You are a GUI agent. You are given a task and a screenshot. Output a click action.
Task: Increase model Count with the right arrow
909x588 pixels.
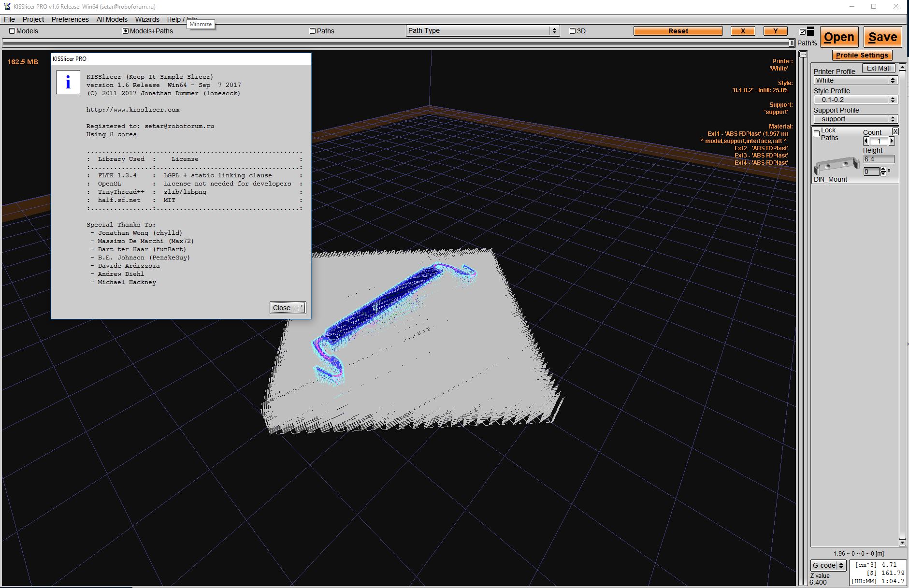[892, 141]
